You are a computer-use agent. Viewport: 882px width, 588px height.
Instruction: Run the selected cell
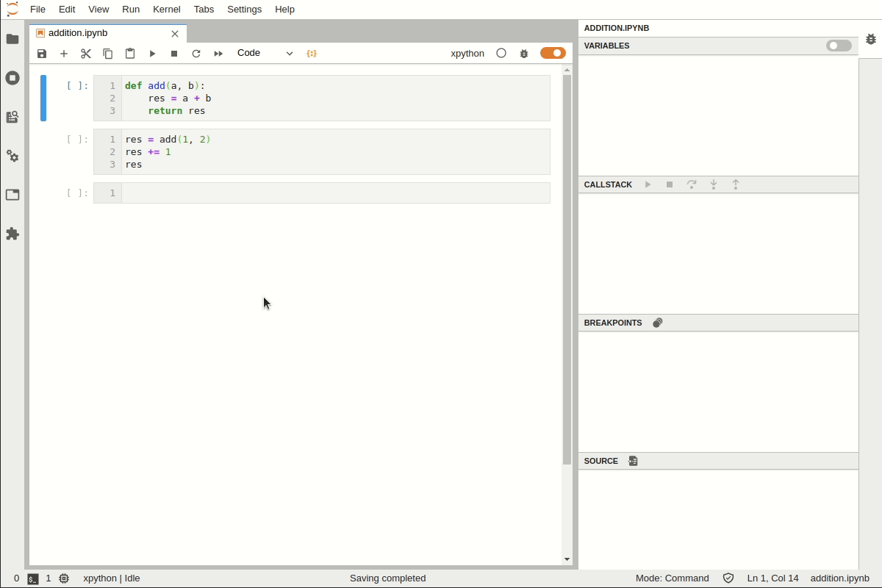(x=152, y=53)
